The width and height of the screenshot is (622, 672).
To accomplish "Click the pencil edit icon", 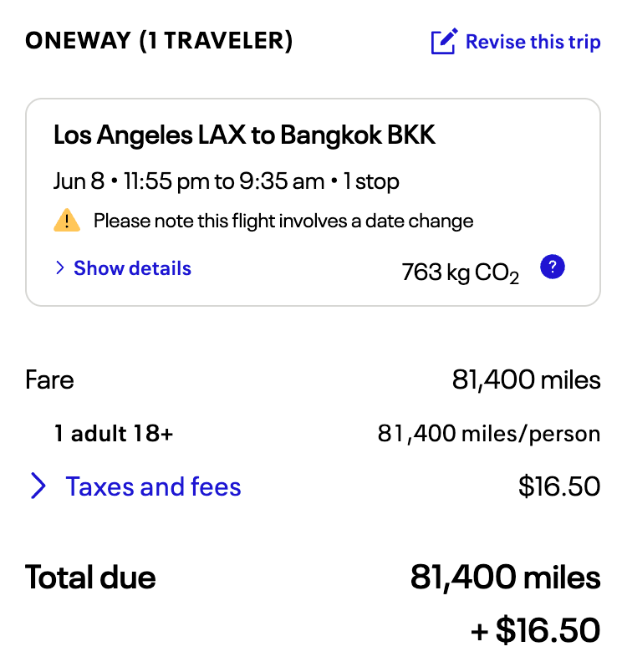I will [444, 42].
